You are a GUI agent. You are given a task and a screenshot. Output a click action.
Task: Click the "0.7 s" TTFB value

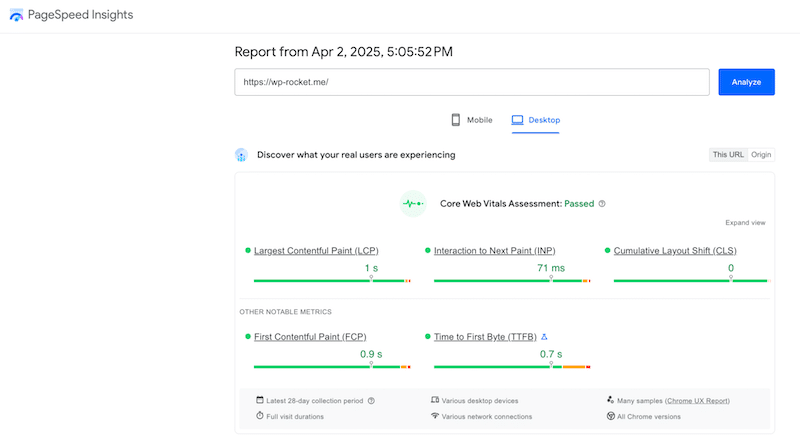pos(551,354)
